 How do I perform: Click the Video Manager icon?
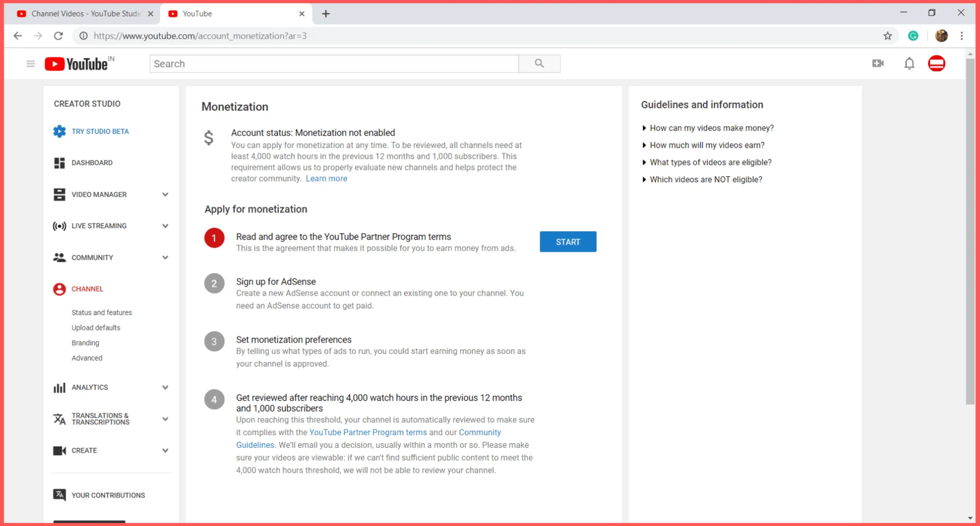pos(60,195)
